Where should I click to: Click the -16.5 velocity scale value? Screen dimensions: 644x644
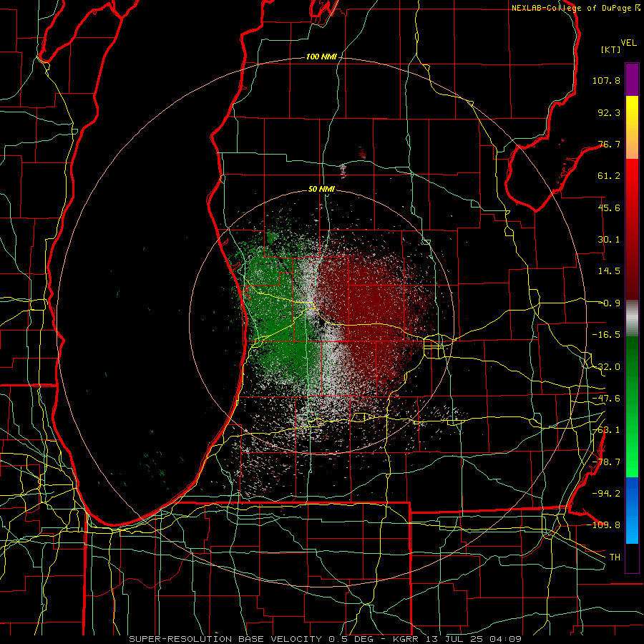click(x=606, y=335)
